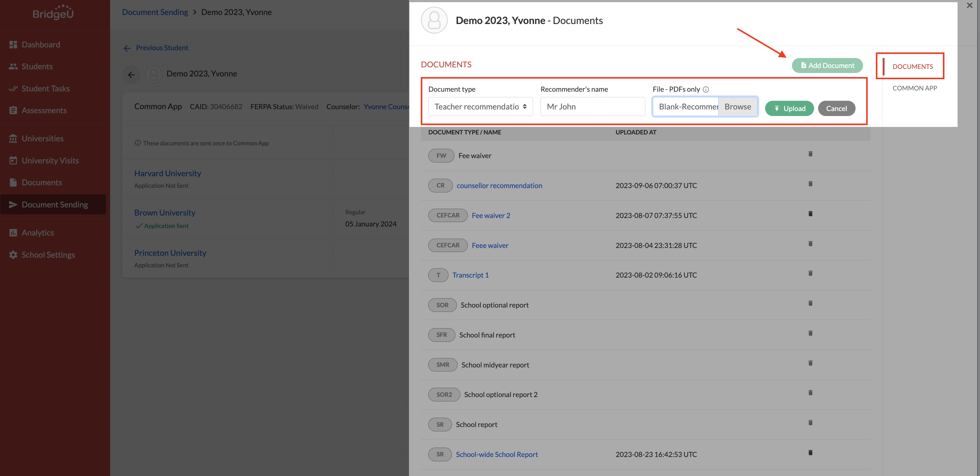Screen dimensions: 980x476
Task: Click Browse to choose a PDF file
Action: (738, 107)
